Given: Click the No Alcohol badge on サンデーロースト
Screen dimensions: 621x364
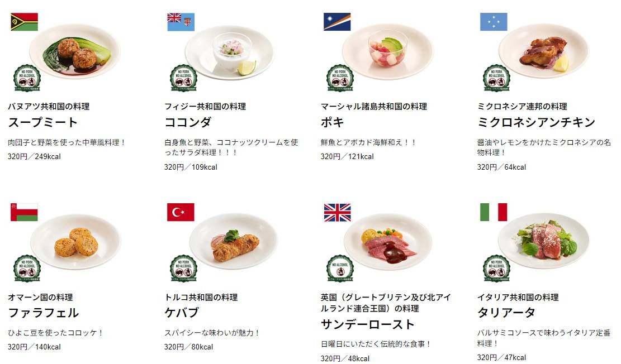Looking at the screenshot, I should [340, 268].
